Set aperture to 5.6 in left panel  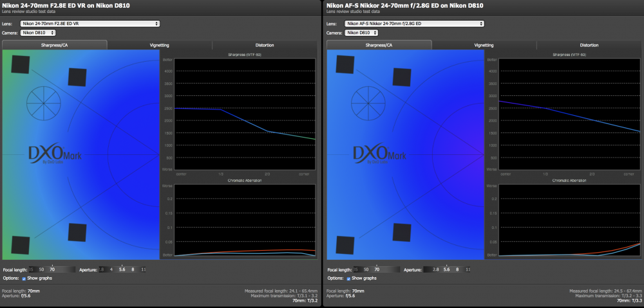pyautogui.click(x=122, y=270)
